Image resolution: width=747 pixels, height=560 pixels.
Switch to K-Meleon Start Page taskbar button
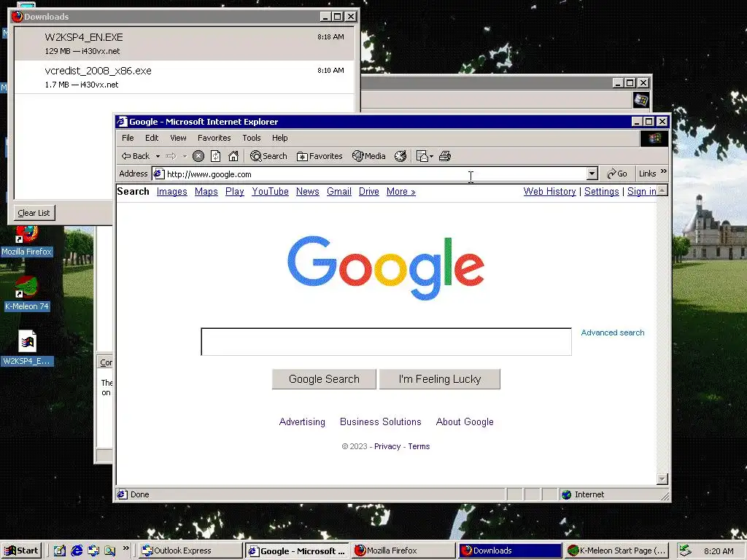617,551
